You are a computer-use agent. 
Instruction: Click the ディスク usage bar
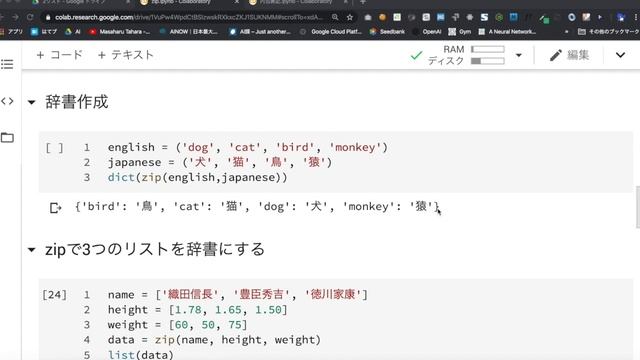click(x=487, y=61)
